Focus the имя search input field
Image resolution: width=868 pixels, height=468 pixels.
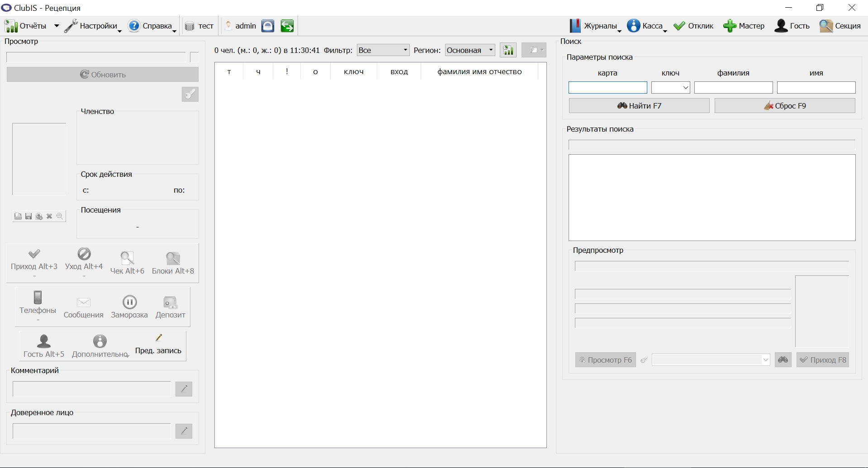[816, 87]
